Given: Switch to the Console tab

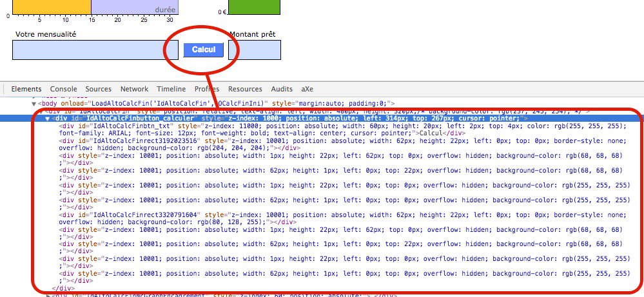Looking at the screenshot, I should (x=64, y=89).
